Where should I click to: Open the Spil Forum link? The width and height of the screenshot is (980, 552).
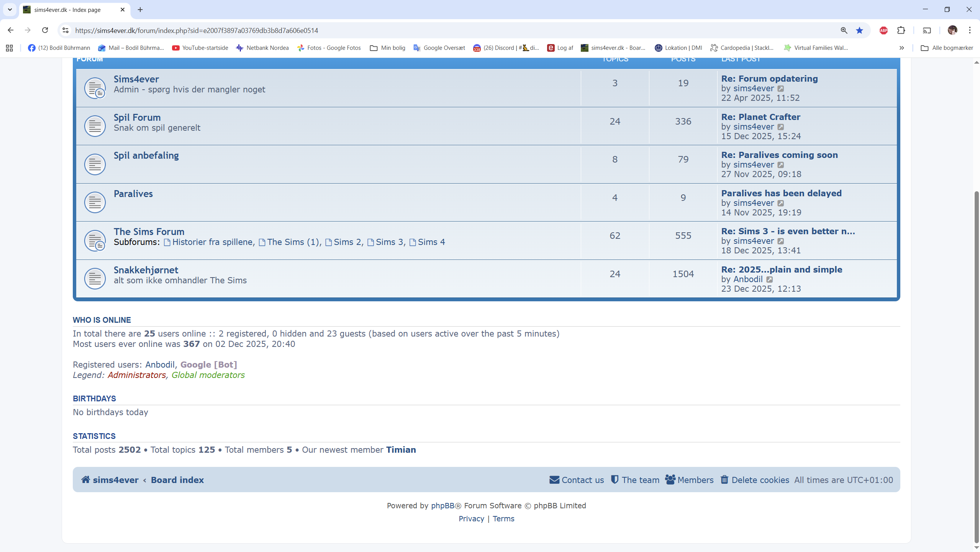click(137, 117)
